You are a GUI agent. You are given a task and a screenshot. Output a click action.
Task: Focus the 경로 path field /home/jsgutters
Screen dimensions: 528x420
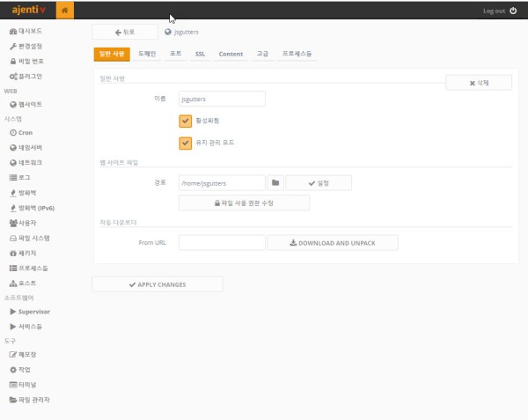(x=222, y=183)
